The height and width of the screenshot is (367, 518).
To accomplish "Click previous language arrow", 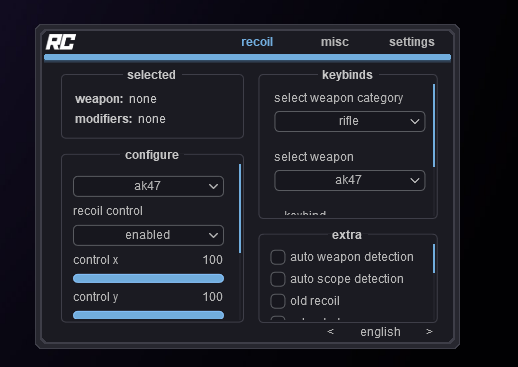I will pyautogui.click(x=330, y=331).
